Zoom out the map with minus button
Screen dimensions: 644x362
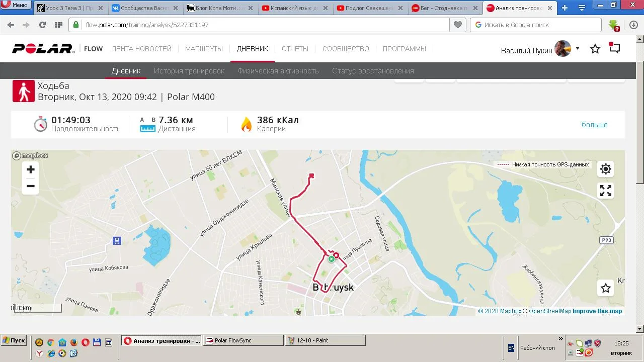tap(31, 186)
